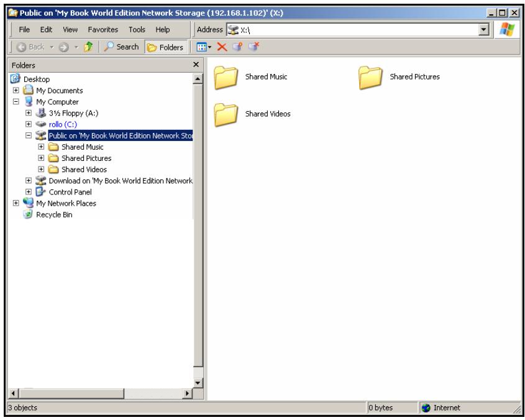Image resolution: width=525 pixels, height=420 pixels.
Task: Select the rollo (C:) drive
Action: pos(63,124)
